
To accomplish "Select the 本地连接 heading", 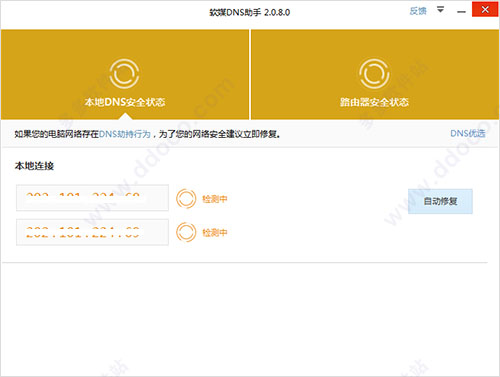I will click(34, 166).
